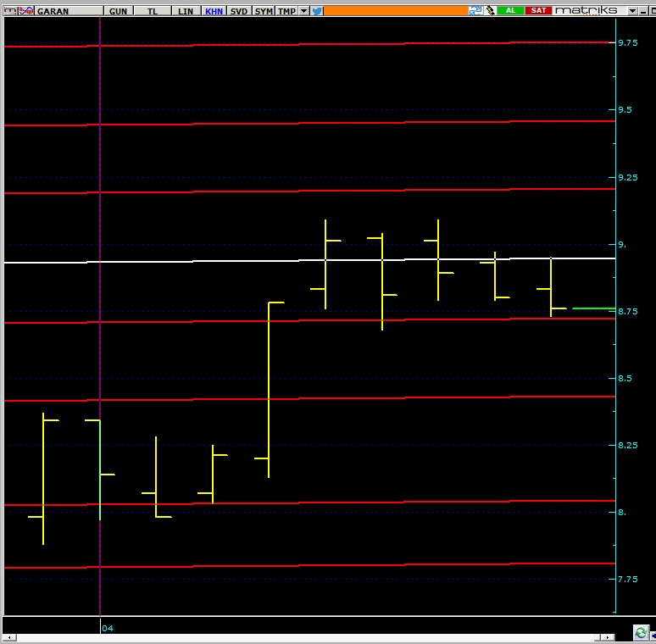This screenshot has height=644, width=656.
Task: Click the blue sync arrows icon
Action: tap(475, 11)
